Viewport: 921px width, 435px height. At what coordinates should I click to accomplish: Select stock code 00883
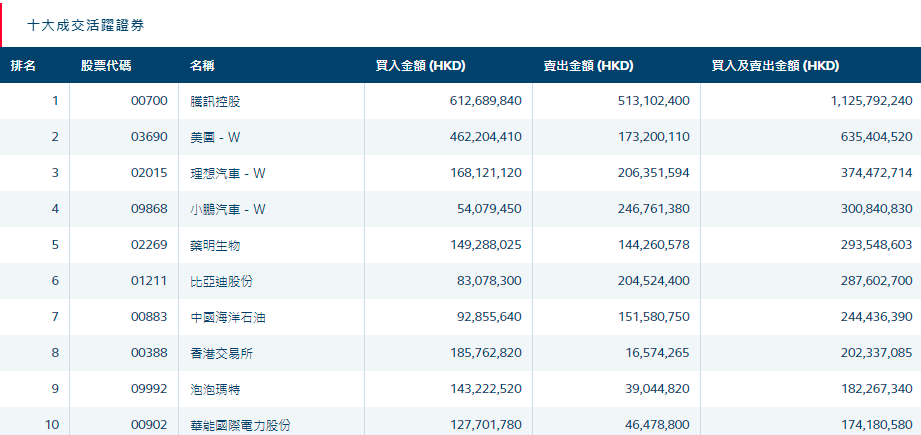point(149,317)
